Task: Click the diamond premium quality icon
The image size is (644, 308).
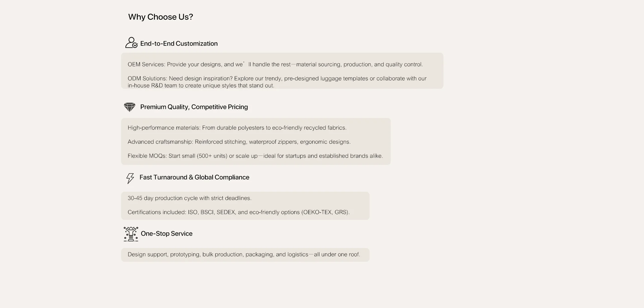Action: tap(129, 107)
